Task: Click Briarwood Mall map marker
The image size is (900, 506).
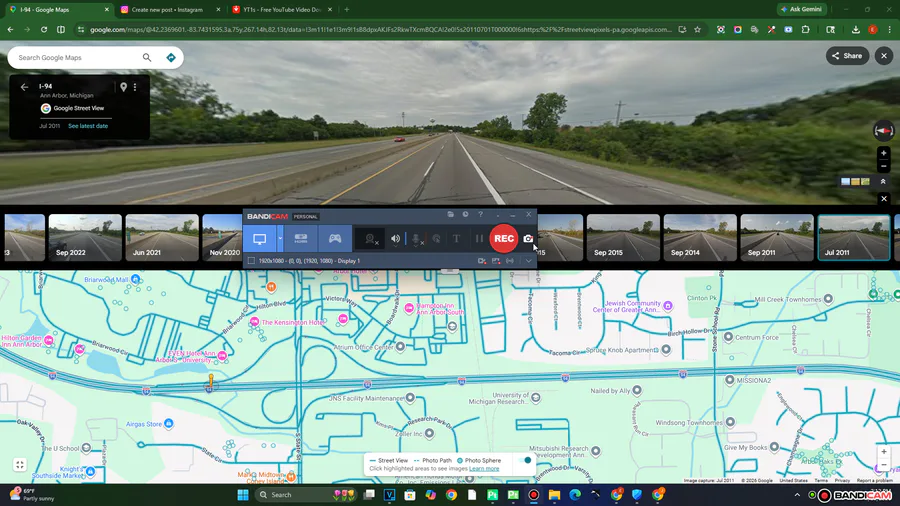Action: (x=135, y=279)
